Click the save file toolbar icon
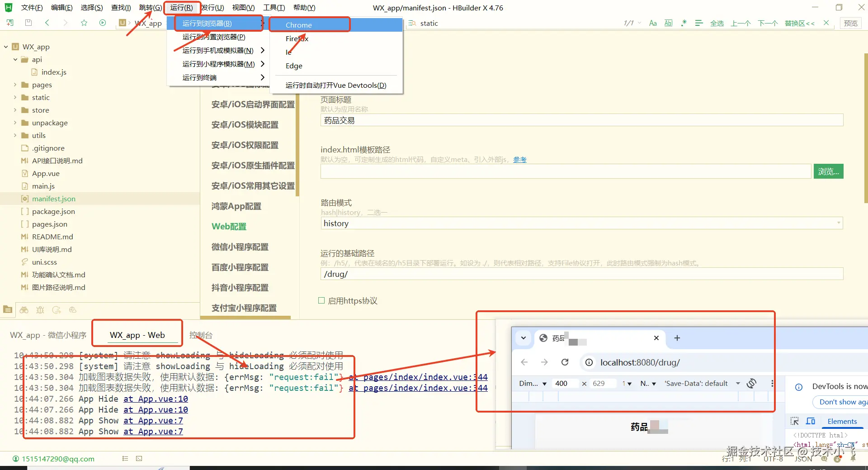Image resolution: width=868 pixels, height=470 pixels. click(28, 23)
